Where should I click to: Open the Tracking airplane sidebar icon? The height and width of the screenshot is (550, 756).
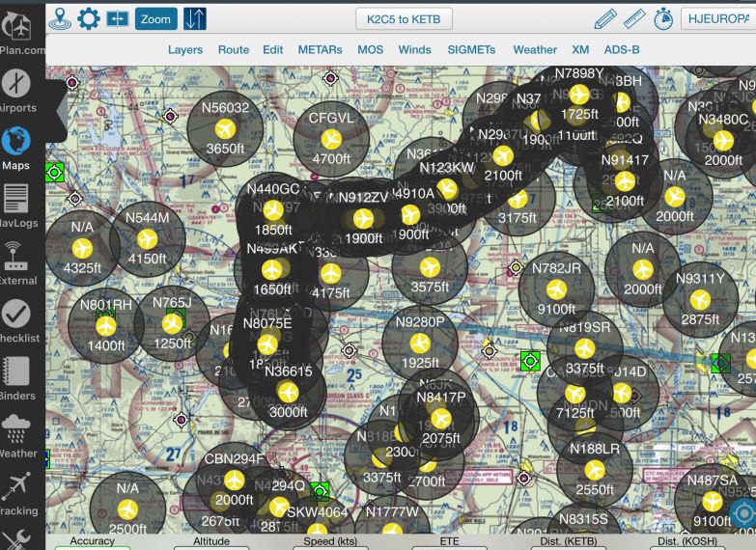16,493
